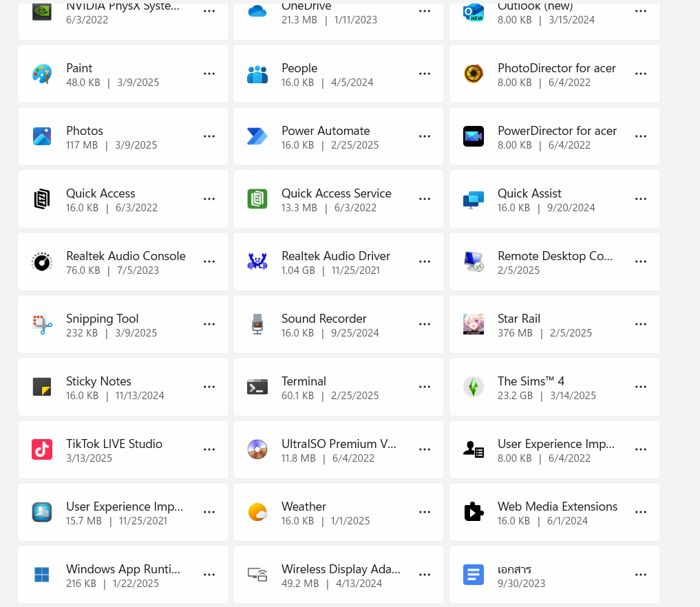This screenshot has width=700, height=607.
Task: Click the People app icon
Action: (x=257, y=74)
